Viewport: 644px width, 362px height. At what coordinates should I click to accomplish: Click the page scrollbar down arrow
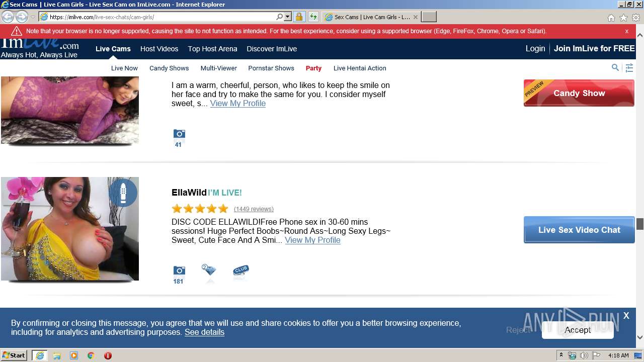pyautogui.click(x=640, y=337)
